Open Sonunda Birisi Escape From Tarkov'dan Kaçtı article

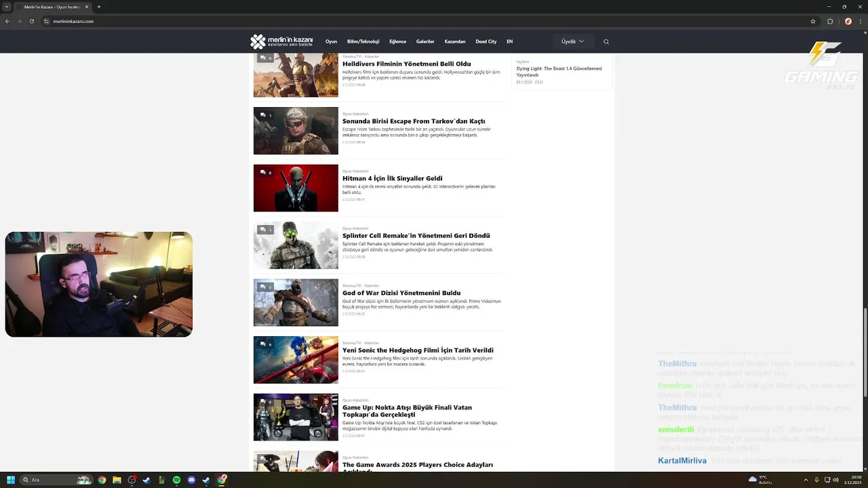[x=414, y=121]
